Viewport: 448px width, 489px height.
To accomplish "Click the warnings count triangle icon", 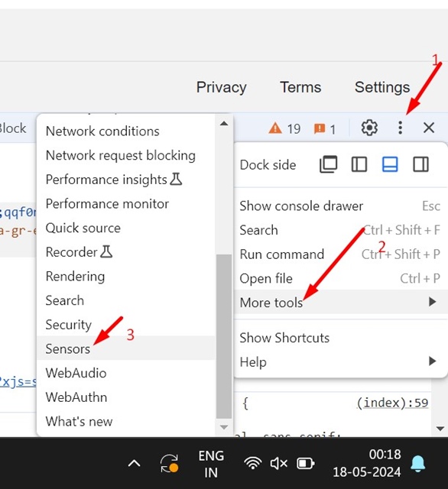I will tap(275, 128).
